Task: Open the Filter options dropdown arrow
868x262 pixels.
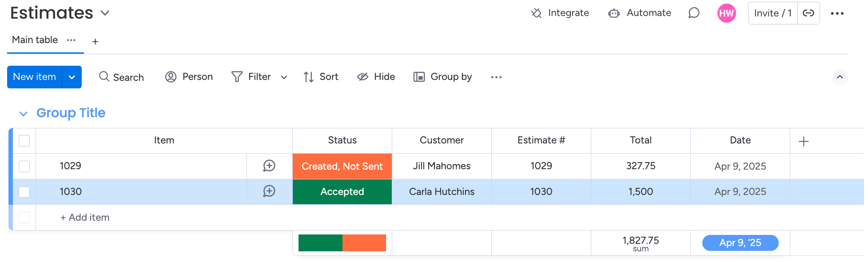Action: pos(284,77)
